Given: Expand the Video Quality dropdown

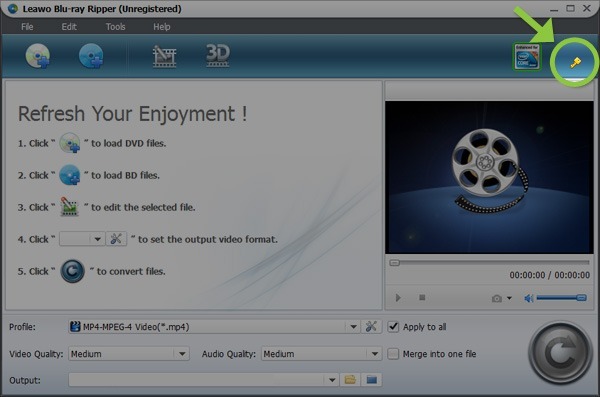Looking at the screenshot, I should [182, 354].
